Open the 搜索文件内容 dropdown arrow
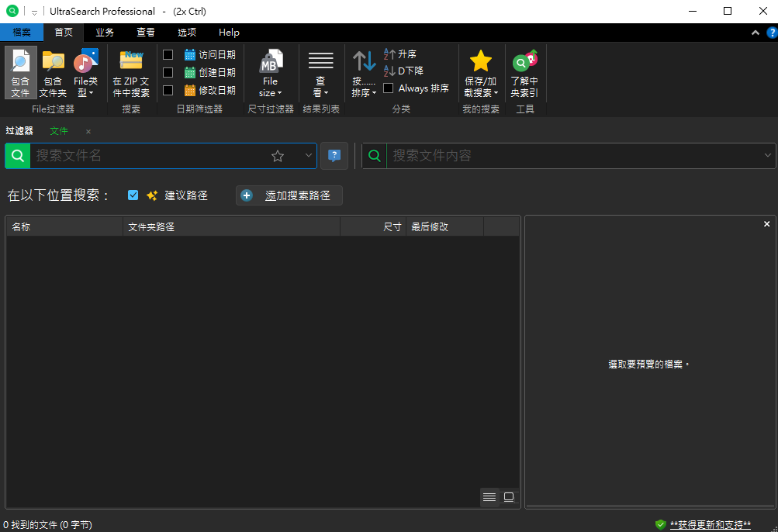 pyautogui.click(x=767, y=155)
